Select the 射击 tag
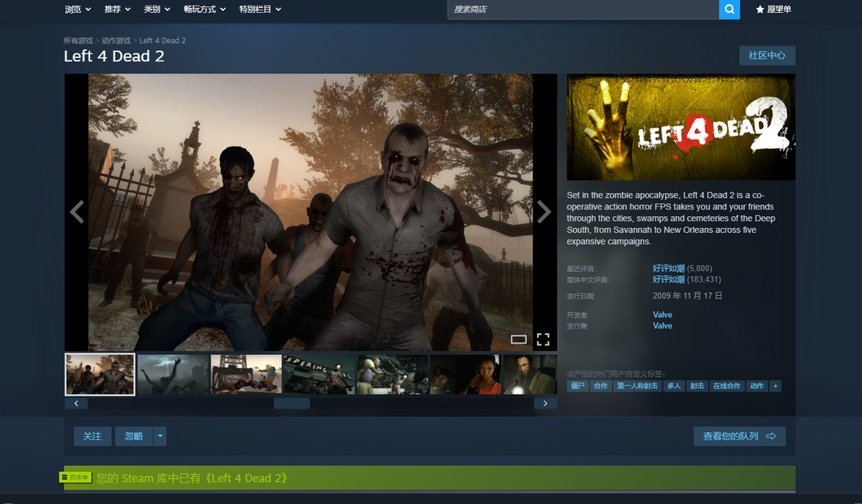This screenshot has width=862, height=504. [x=697, y=386]
